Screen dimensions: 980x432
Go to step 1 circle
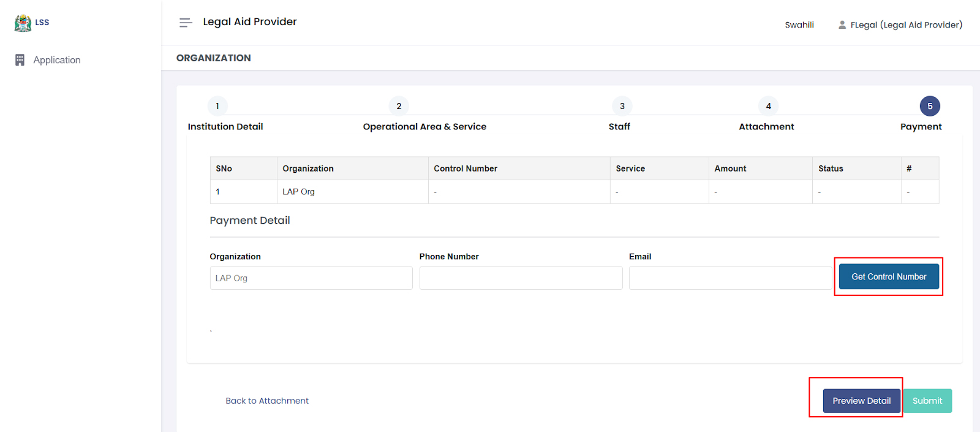(x=217, y=106)
